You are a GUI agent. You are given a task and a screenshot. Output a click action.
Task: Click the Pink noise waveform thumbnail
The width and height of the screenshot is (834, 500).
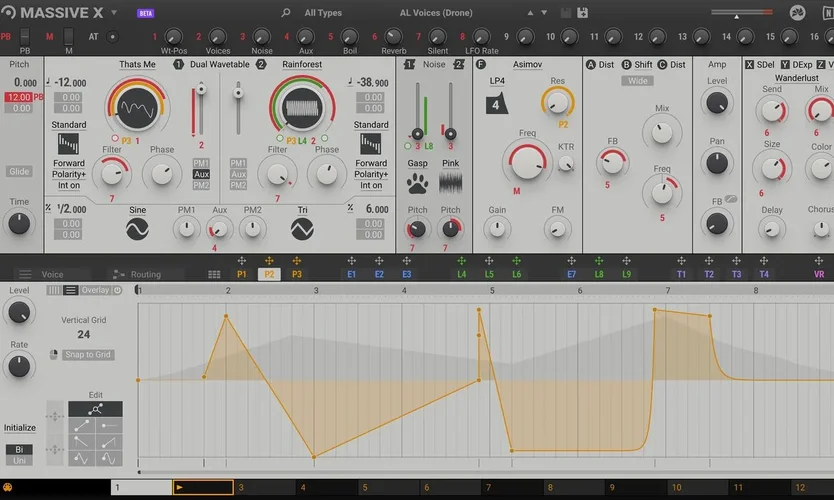pyautogui.click(x=451, y=183)
